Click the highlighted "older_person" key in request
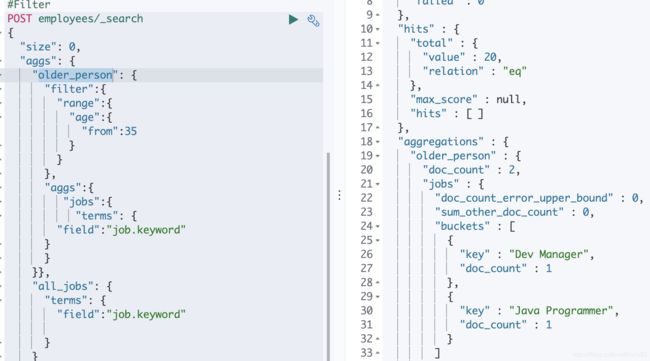The image size is (650, 361). (x=75, y=75)
